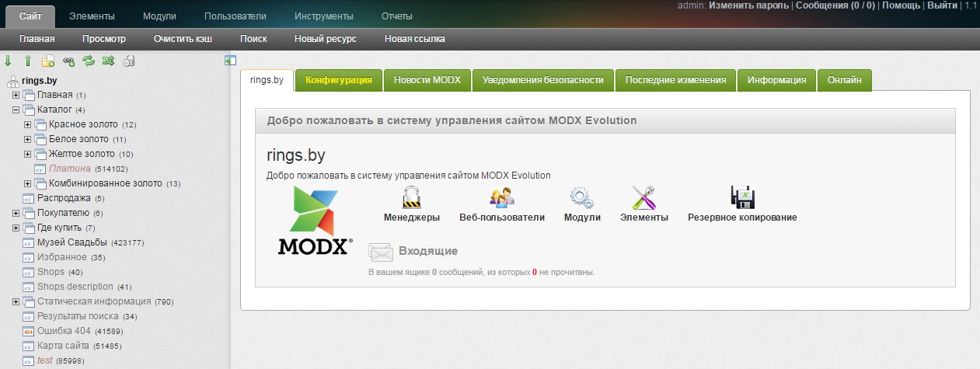Image resolution: width=980 pixels, height=369 pixels.
Task: Open Менеджеры padlock icon
Action: (x=411, y=196)
